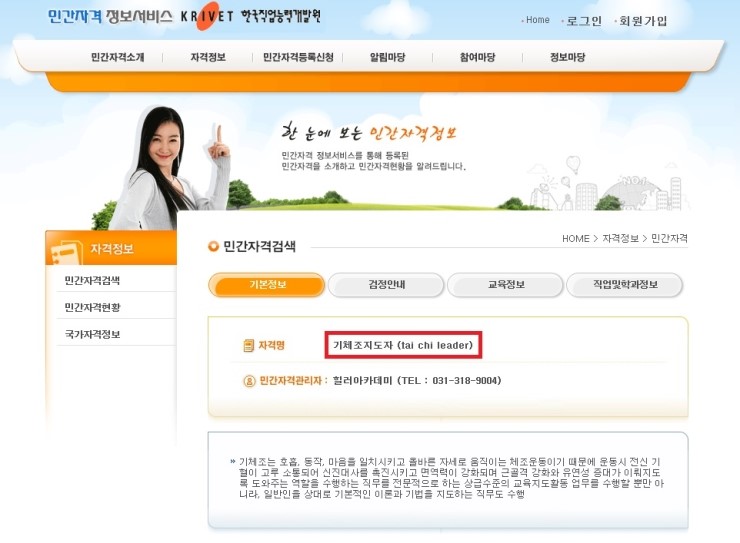This screenshot has width=740, height=543.
Task: Open the 로그인 login link
Action: pos(584,21)
